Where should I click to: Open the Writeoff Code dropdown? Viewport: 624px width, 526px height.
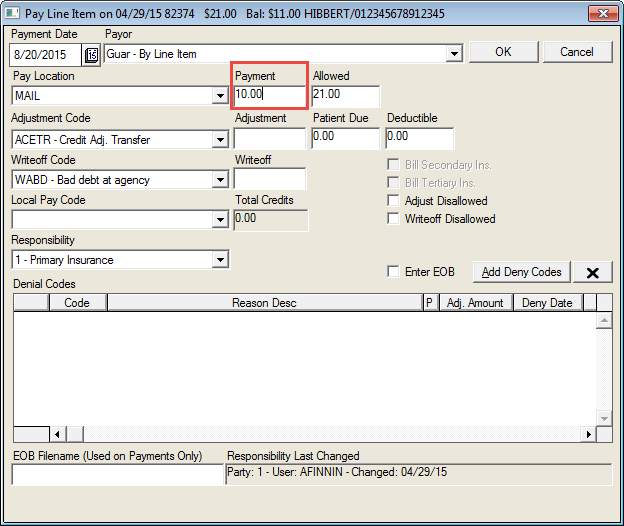[x=220, y=180]
